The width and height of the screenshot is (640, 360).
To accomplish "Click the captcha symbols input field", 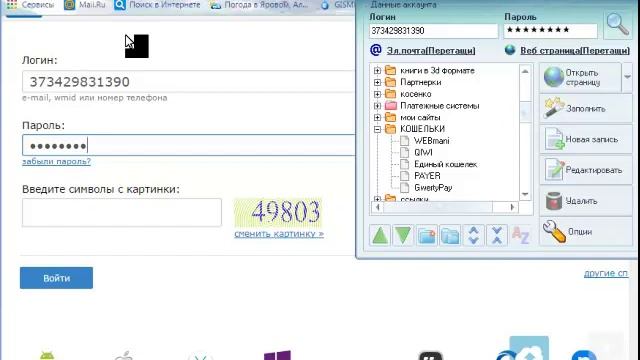I will click(x=122, y=212).
